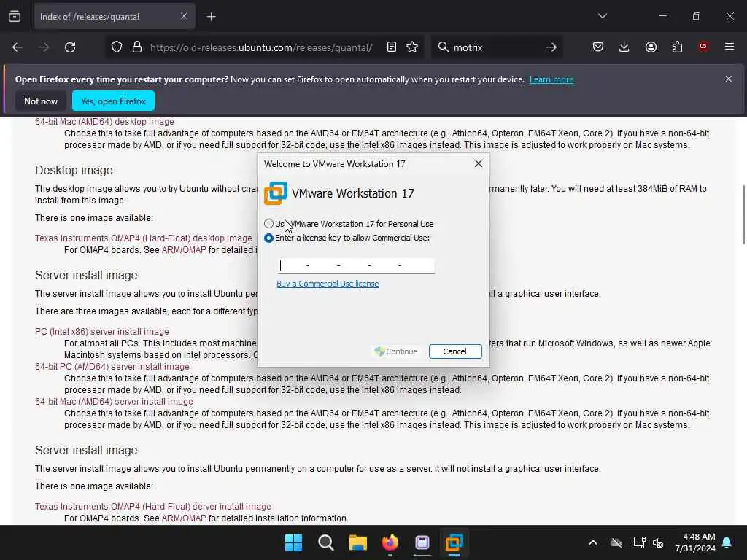747x560 pixels.
Task: Open Windows taskbar Search
Action: (326, 542)
